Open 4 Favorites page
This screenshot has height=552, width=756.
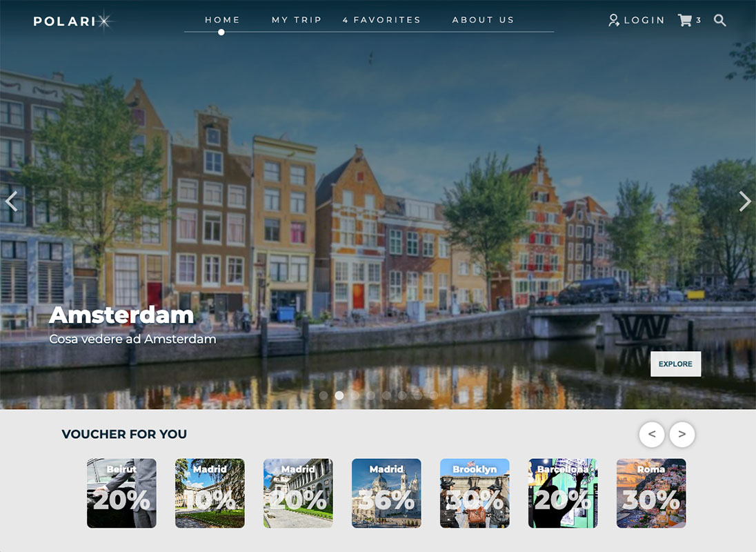coord(381,20)
